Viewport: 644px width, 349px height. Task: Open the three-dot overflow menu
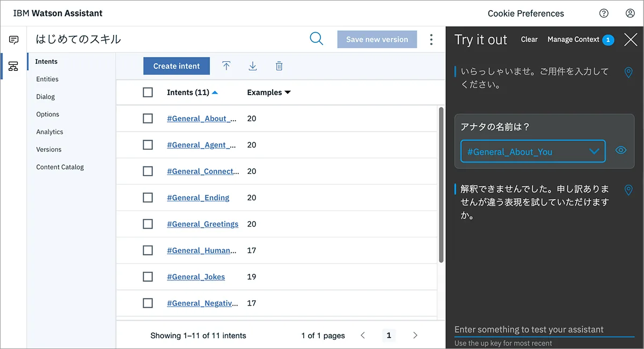tap(431, 39)
